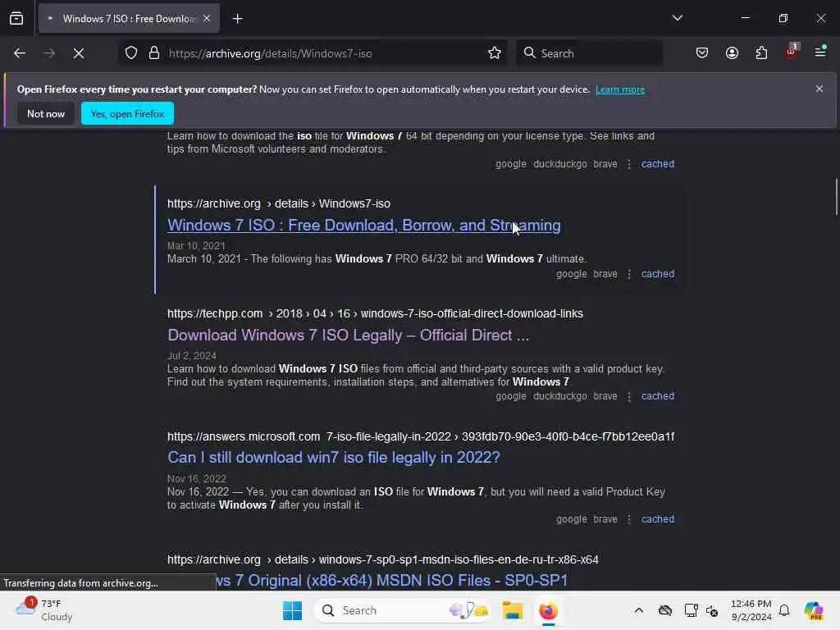View site security padlock information
Image resolution: width=840 pixels, height=630 pixels.
154,53
